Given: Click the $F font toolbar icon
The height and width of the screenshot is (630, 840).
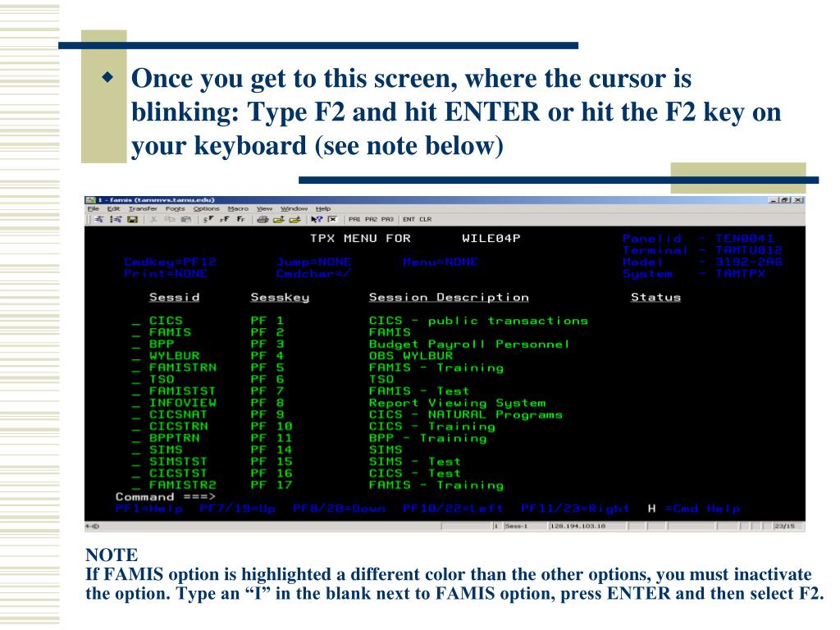Looking at the screenshot, I should [208, 219].
